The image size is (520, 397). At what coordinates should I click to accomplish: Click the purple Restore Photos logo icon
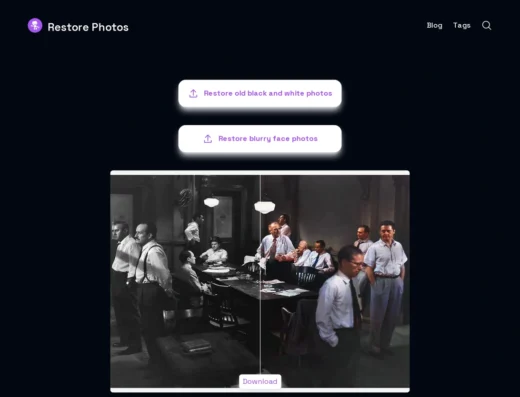click(35, 26)
